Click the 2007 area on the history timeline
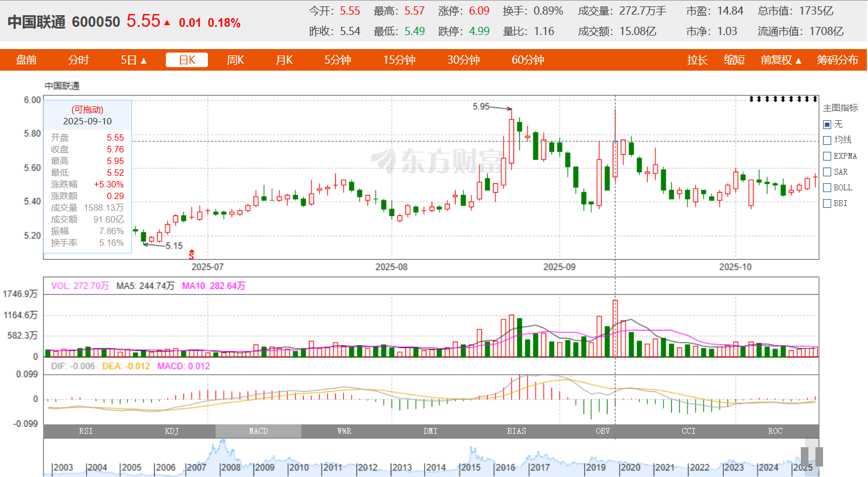Screen dimensions: 868x477 click(x=196, y=467)
